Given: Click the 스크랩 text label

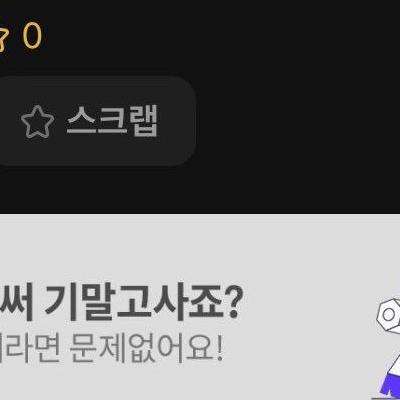Looking at the screenshot, I should [112, 120].
